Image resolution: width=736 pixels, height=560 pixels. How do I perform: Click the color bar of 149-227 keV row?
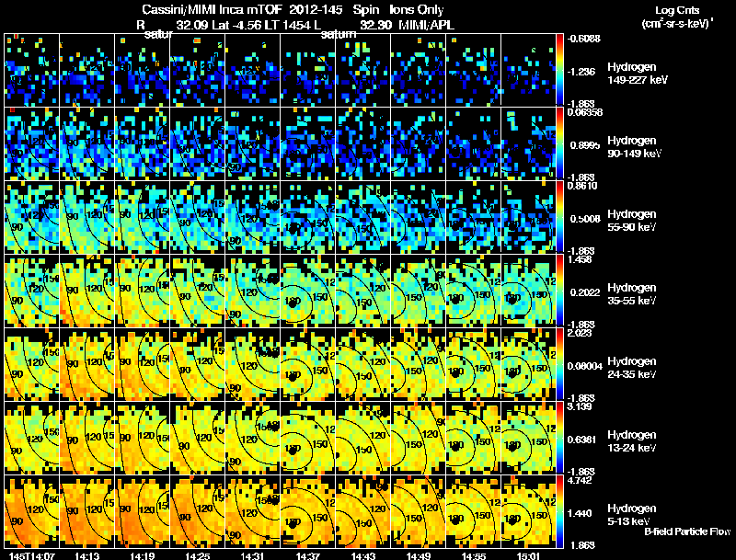559,70
